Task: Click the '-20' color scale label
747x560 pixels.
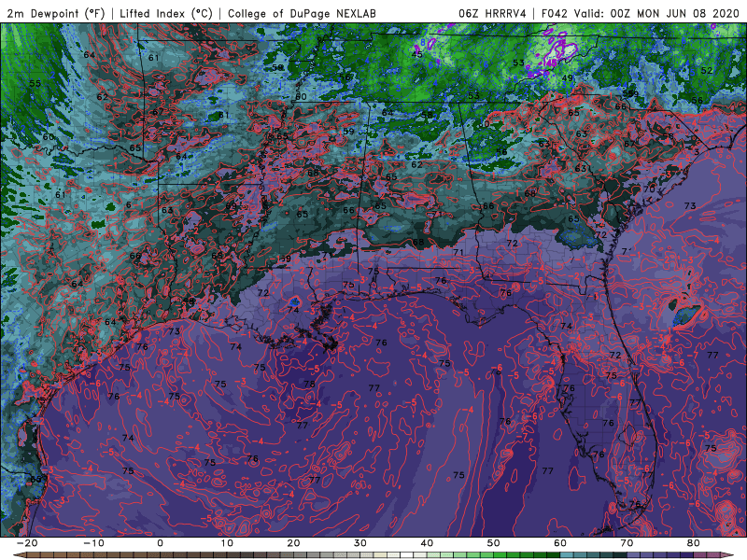Action: click(x=27, y=543)
